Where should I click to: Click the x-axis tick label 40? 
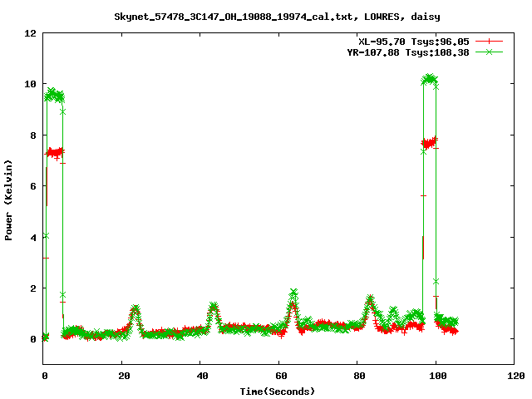tap(203, 376)
